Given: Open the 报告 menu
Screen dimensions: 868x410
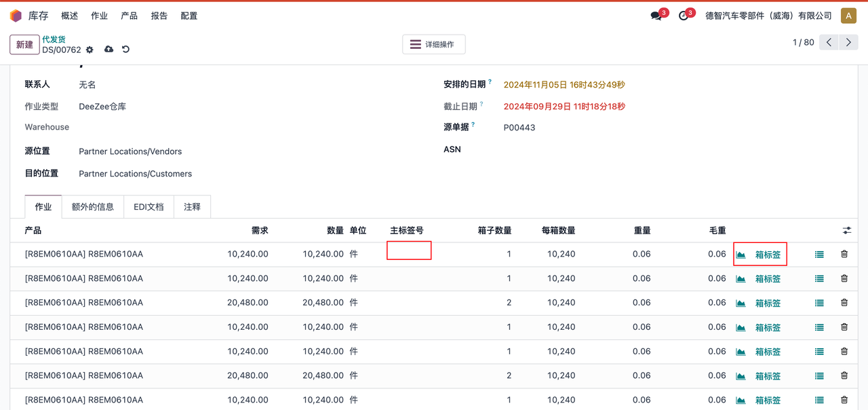Looking at the screenshot, I should pyautogui.click(x=159, y=16).
